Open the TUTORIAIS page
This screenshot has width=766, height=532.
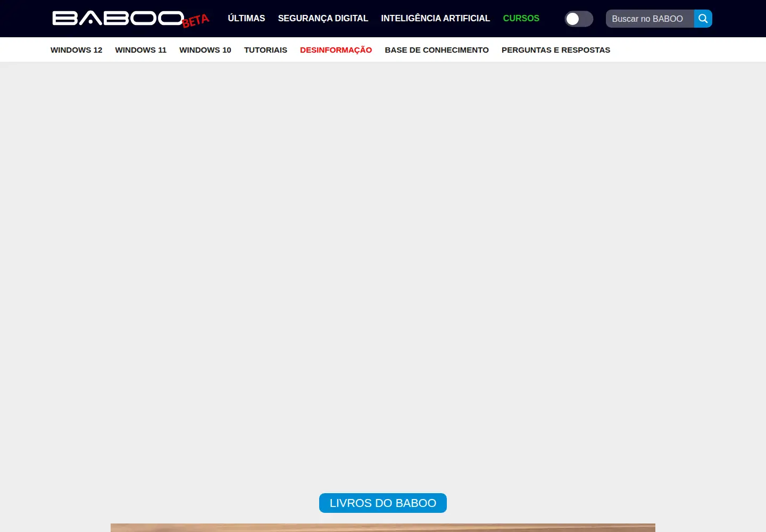[265, 50]
